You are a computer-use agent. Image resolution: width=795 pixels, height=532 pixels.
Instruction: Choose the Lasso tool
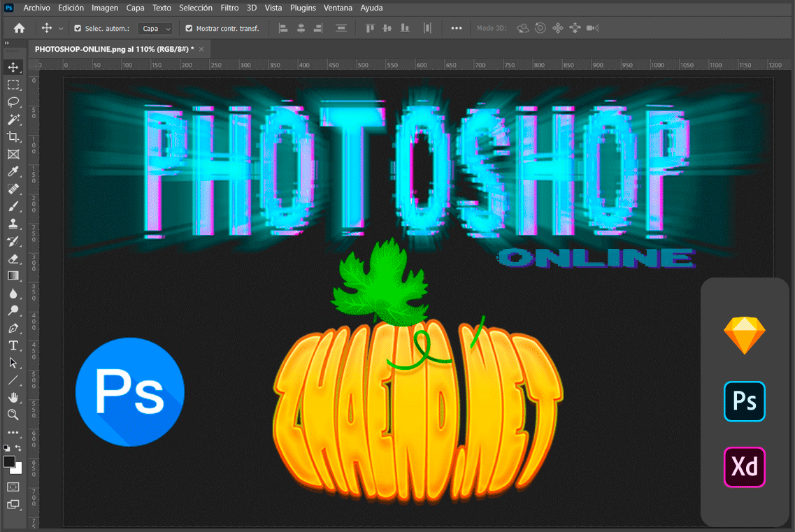tap(13, 102)
